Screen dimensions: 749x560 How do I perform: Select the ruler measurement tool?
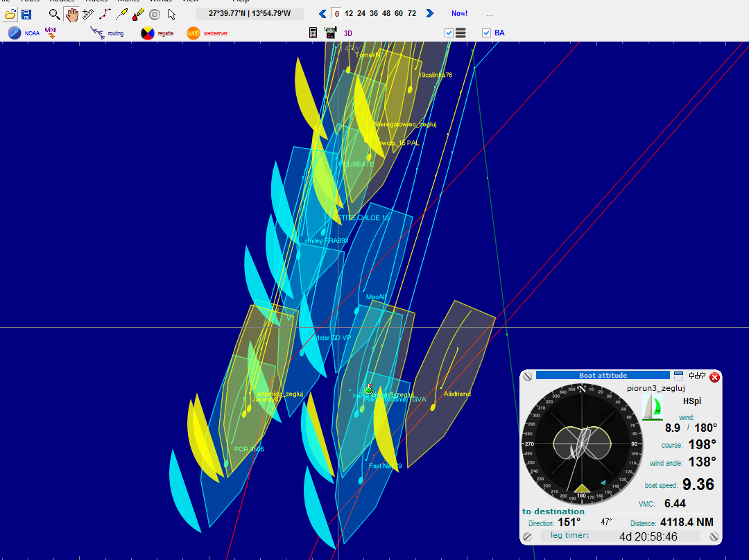tap(88, 15)
